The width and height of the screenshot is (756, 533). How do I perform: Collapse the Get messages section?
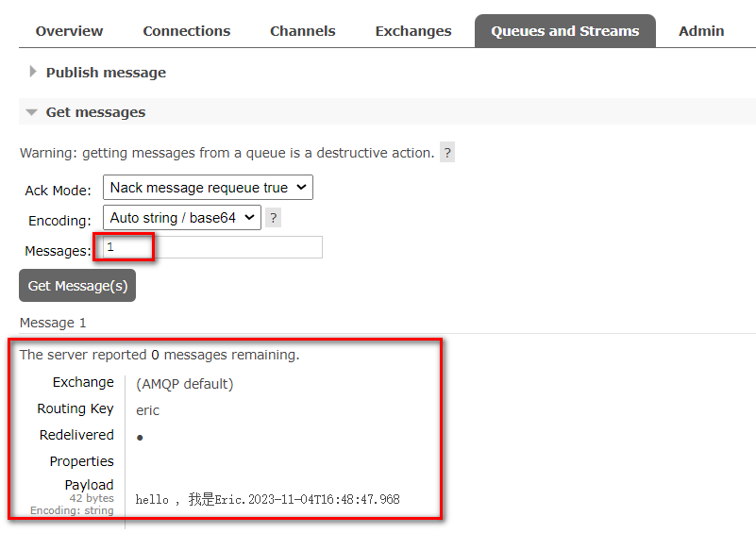pos(95,112)
